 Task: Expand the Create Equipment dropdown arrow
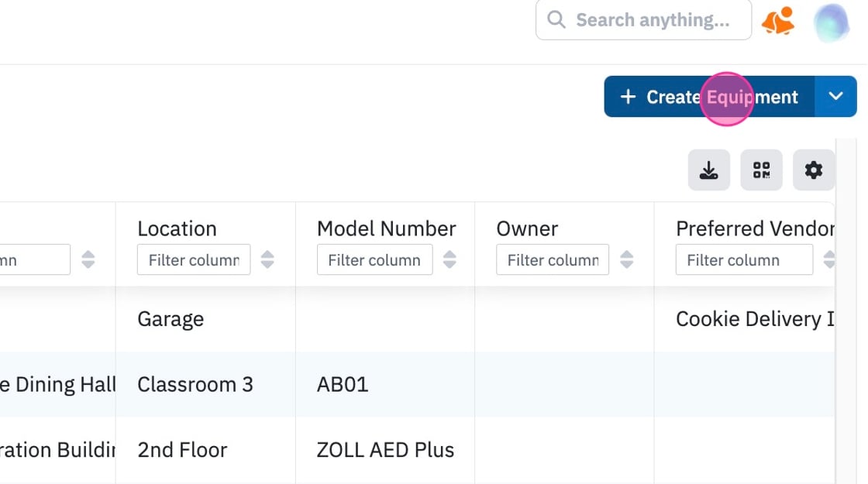[836, 96]
